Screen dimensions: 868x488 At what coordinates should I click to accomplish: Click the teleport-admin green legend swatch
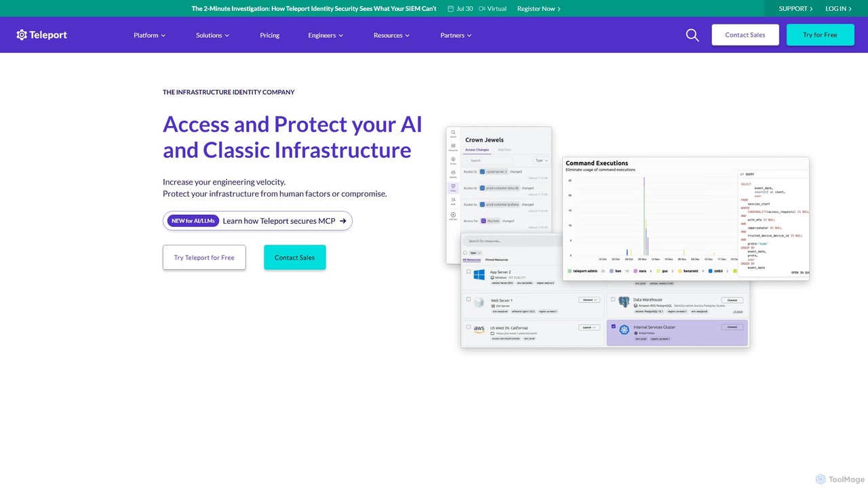(570, 271)
